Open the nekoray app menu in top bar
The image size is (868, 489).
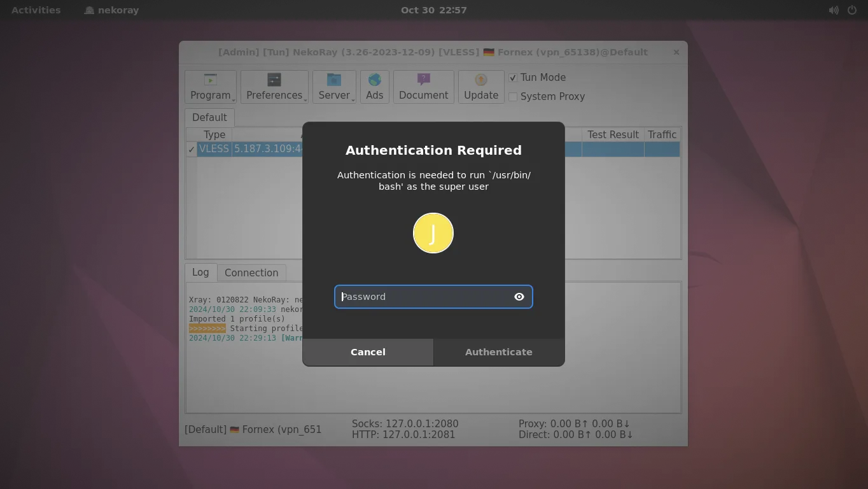(x=111, y=10)
